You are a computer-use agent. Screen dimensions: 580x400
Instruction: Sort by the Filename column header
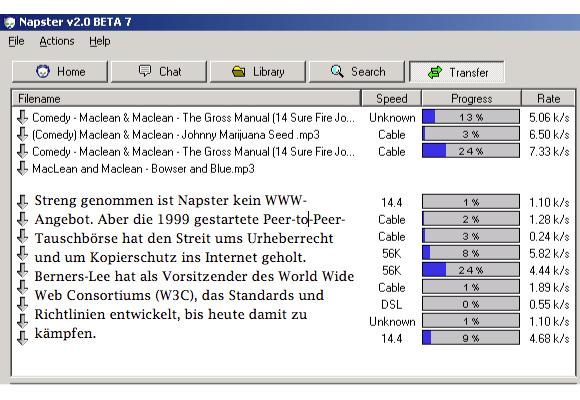tap(186, 98)
